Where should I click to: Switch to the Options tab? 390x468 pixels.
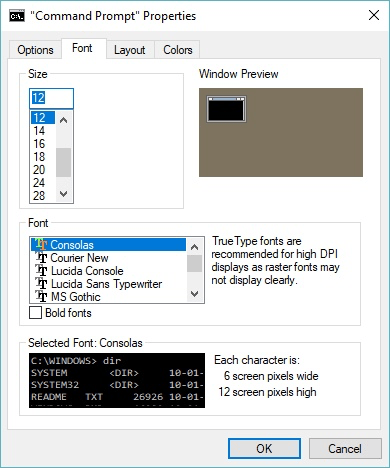35,50
